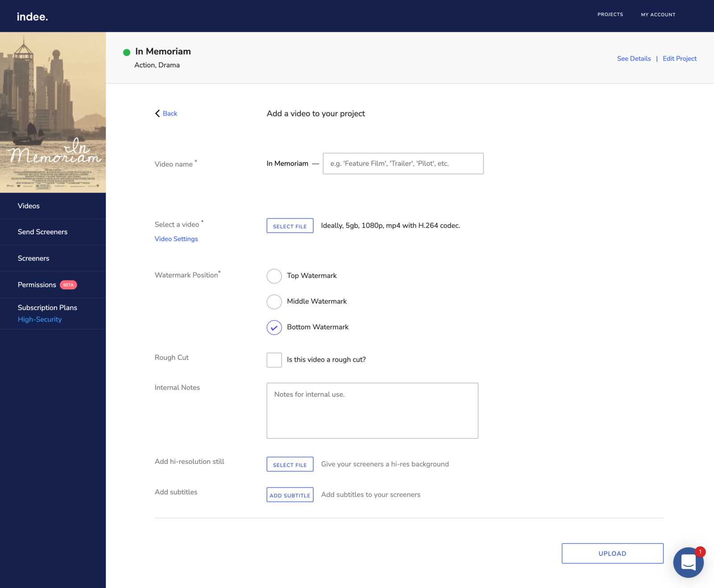
Task: Open the chat support bubble
Action: (688, 562)
